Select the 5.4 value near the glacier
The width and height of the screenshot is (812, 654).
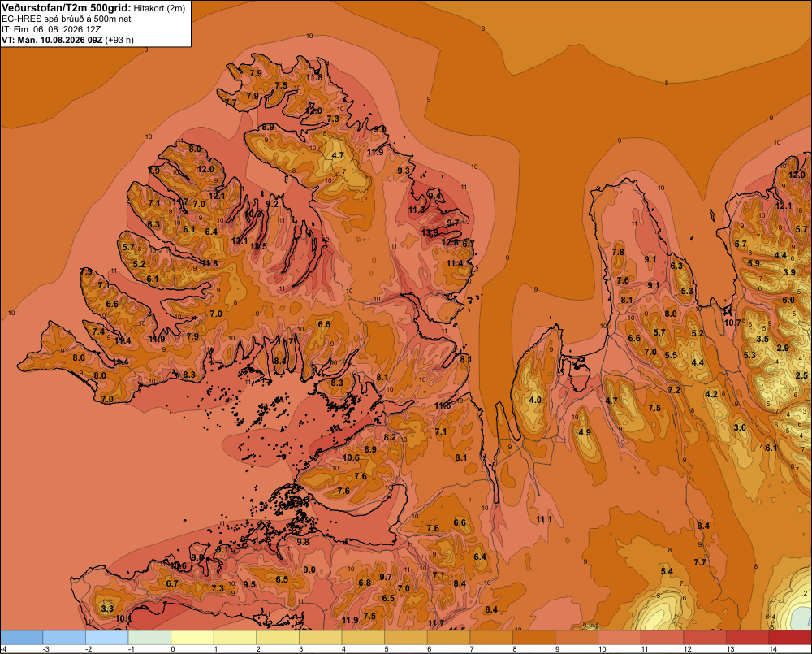pyautogui.click(x=667, y=571)
